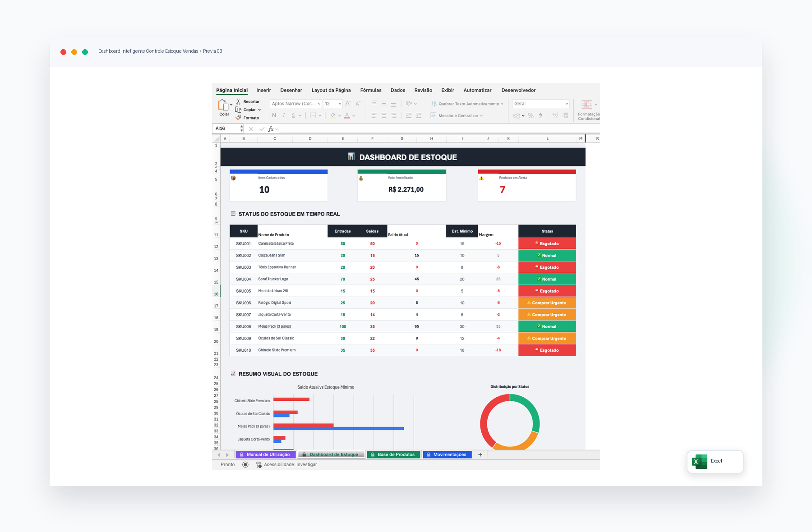Click the cell borders icon
812x532 pixels.
point(313,115)
